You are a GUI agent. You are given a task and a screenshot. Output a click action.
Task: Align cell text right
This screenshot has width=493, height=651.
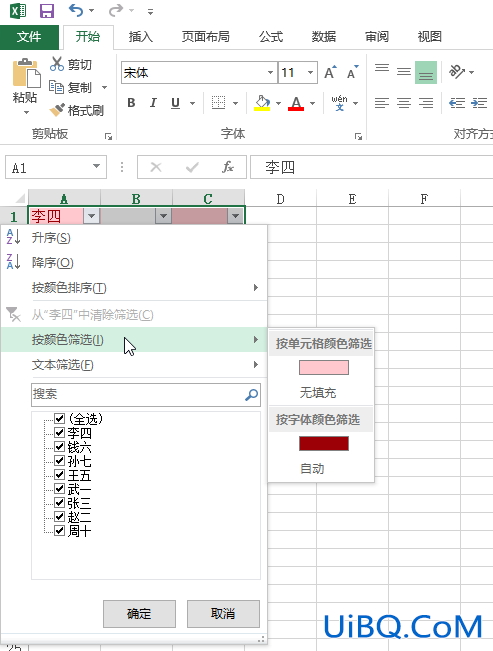426,103
